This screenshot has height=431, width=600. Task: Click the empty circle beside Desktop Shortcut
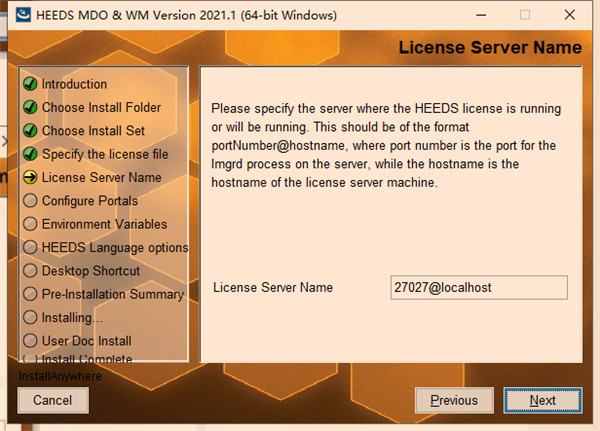coord(30,271)
